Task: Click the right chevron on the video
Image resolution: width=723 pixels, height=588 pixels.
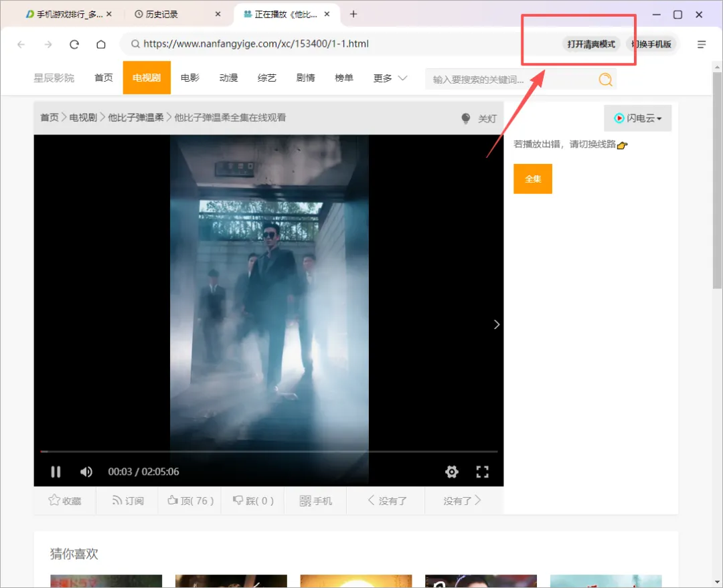Action: coord(497,324)
